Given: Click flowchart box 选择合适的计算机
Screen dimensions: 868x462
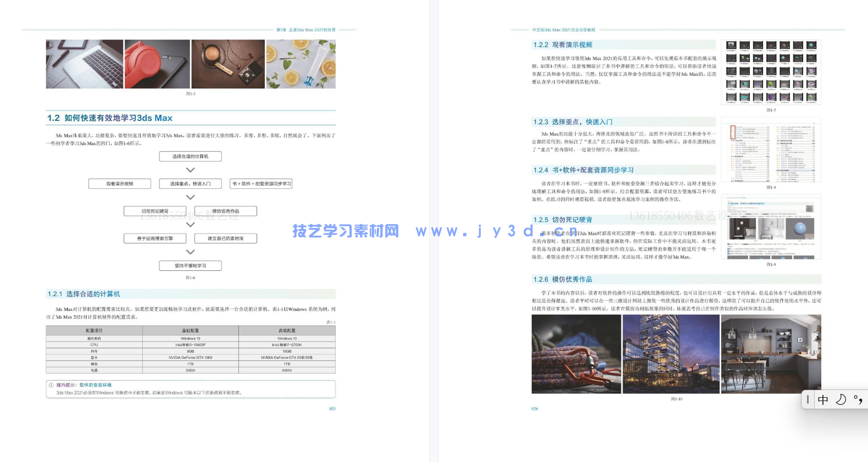Looking at the screenshot, I should click(191, 157).
